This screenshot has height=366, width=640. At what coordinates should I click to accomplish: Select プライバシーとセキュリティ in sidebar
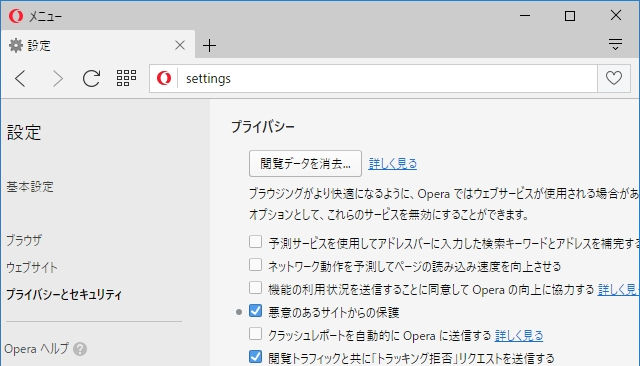64,294
